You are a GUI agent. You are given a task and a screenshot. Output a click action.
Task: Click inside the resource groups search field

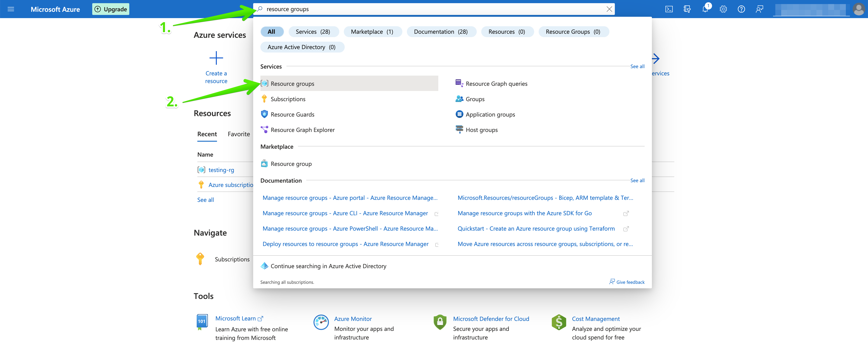point(434,9)
